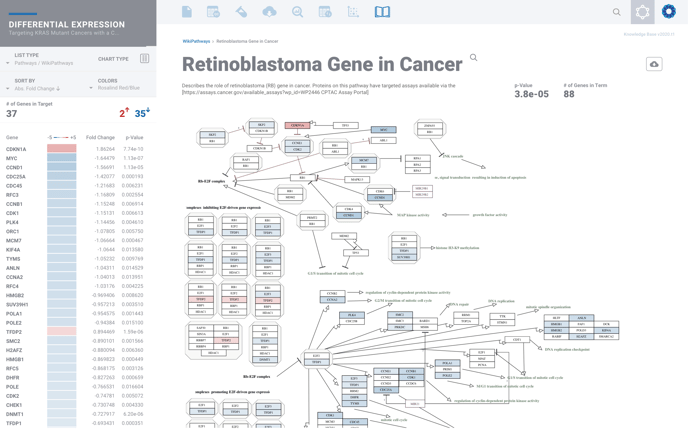
Task: Open the test tube experiment icon
Action: (x=241, y=12)
